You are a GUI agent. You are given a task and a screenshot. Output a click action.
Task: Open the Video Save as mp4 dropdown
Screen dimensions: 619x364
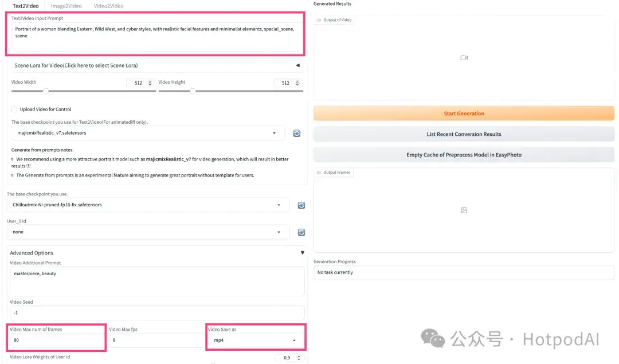coord(255,340)
